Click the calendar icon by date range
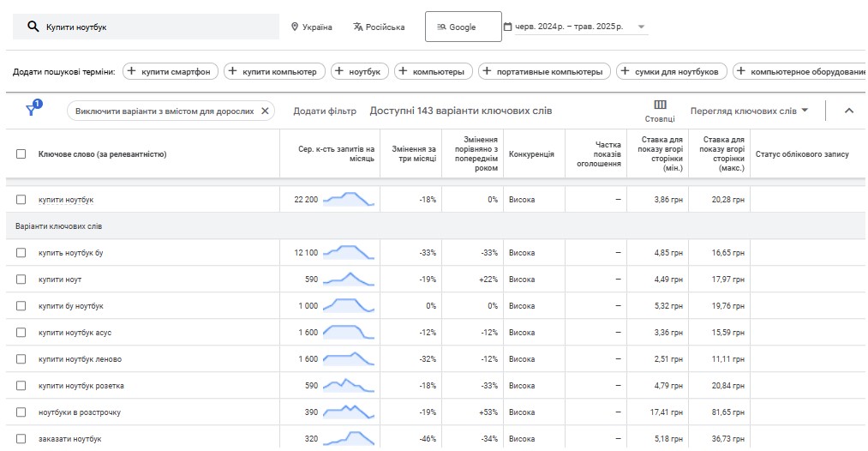 pos(507,27)
